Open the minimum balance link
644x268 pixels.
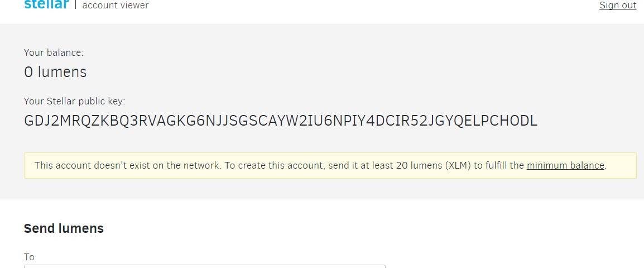(565, 165)
